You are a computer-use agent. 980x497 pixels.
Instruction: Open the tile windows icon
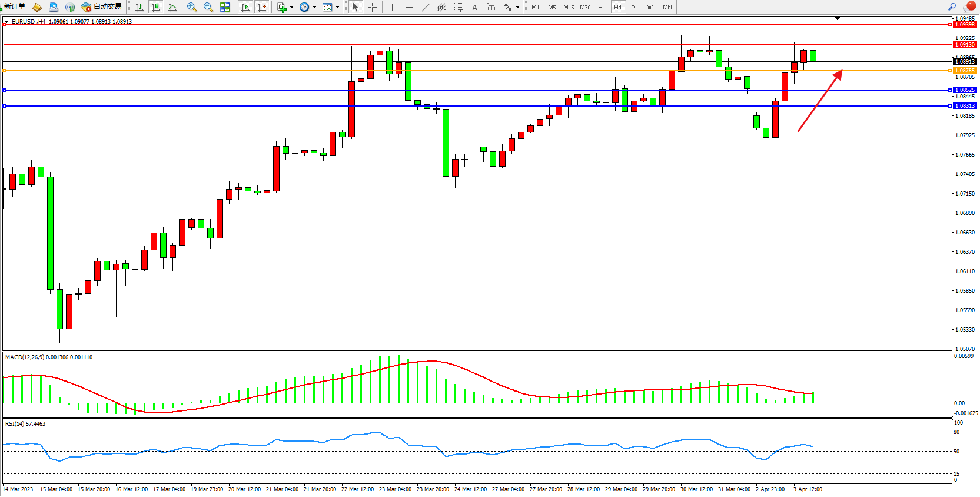coord(225,7)
